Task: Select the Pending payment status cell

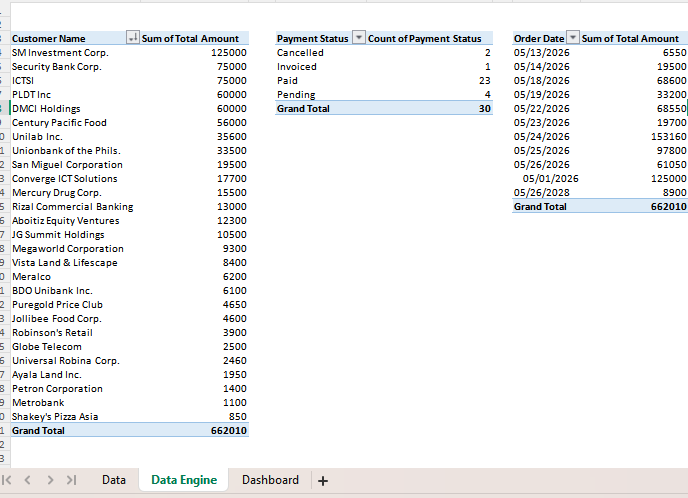Action: tap(320, 95)
